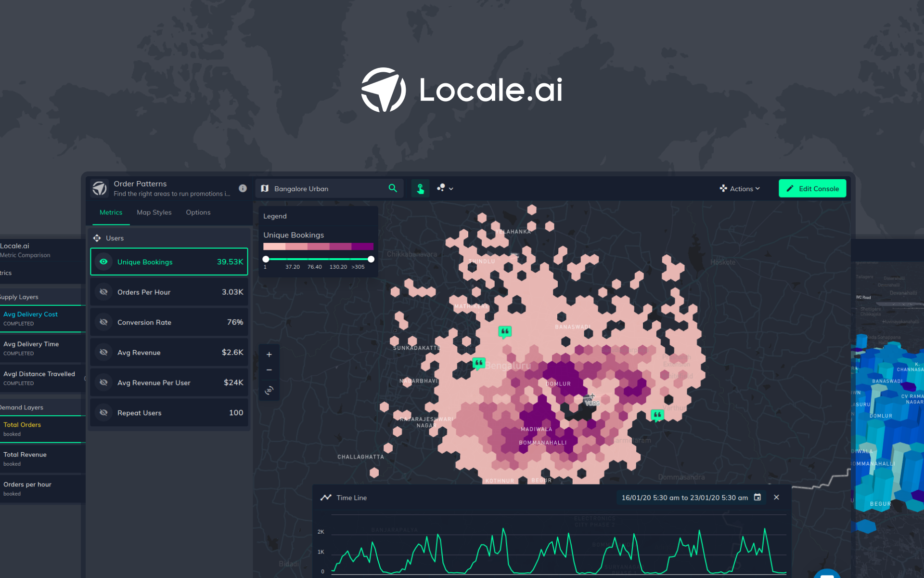Show the Conversion Rate layer

coord(103,322)
